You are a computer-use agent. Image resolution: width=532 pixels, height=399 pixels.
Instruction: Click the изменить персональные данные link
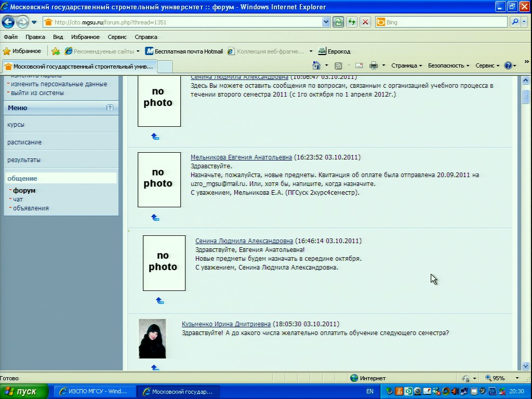pos(59,84)
